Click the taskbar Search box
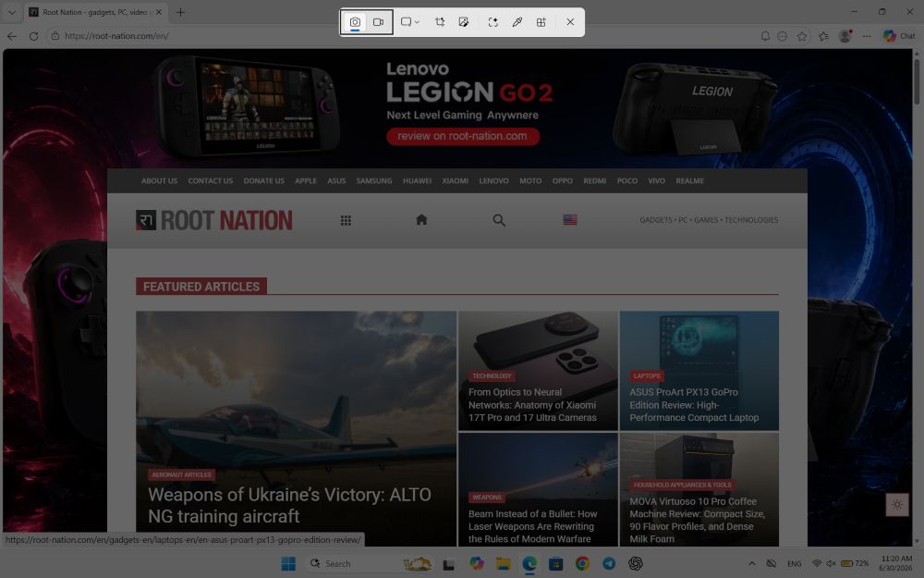Viewport: 924px width, 578px height. pyautogui.click(x=371, y=564)
